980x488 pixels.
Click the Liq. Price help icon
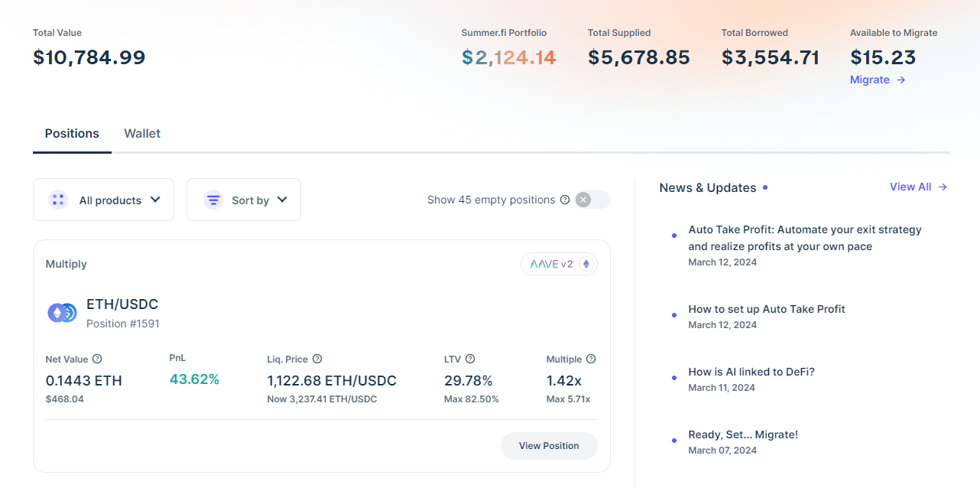[x=317, y=359]
